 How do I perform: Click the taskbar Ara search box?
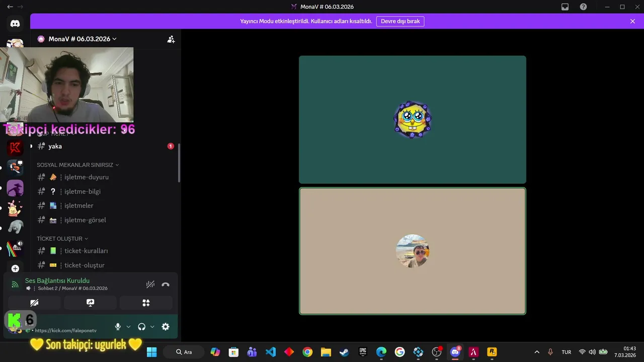click(x=183, y=352)
